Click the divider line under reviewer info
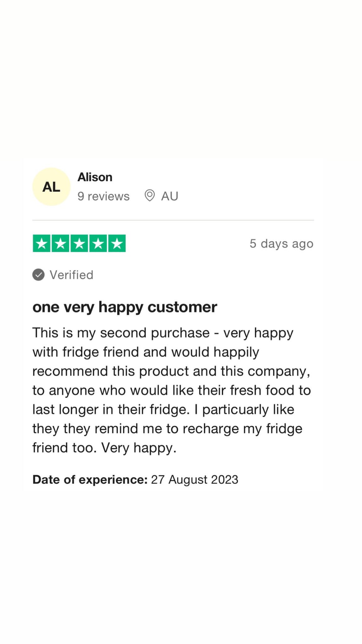Image resolution: width=362 pixels, height=644 pixels. (x=173, y=220)
